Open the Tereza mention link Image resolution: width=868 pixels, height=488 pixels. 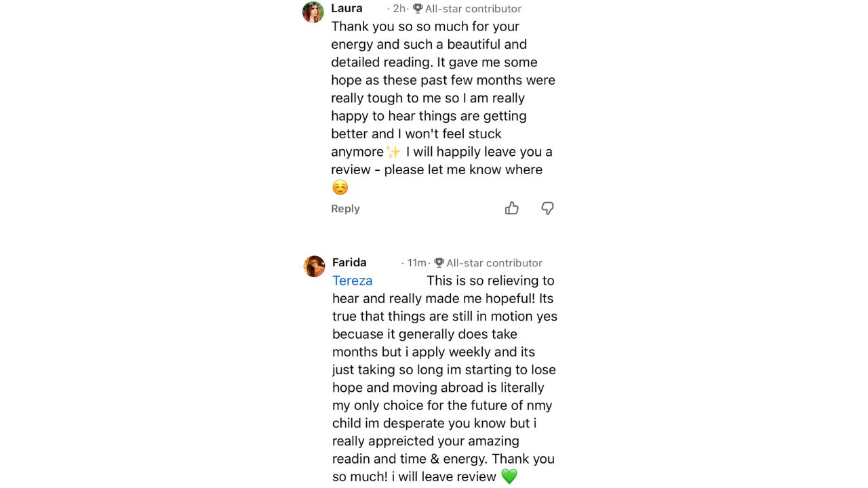(352, 281)
